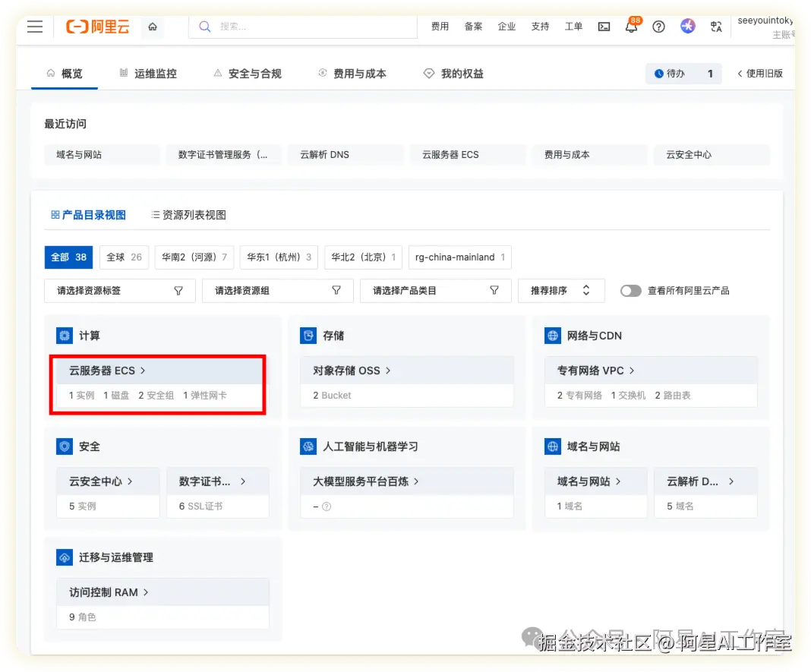
Task: Open 费用 in top menu
Action: [x=440, y=27]
